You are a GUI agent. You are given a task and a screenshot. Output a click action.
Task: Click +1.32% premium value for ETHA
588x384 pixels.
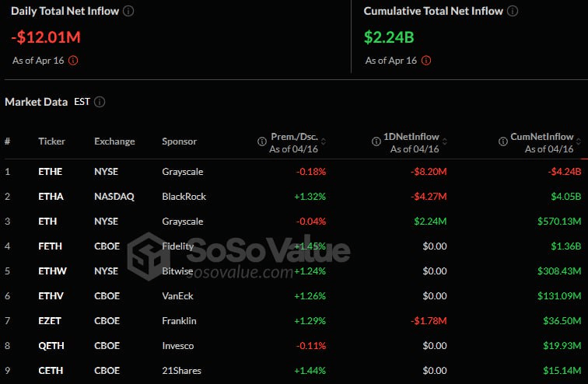(x=310, y=197)
